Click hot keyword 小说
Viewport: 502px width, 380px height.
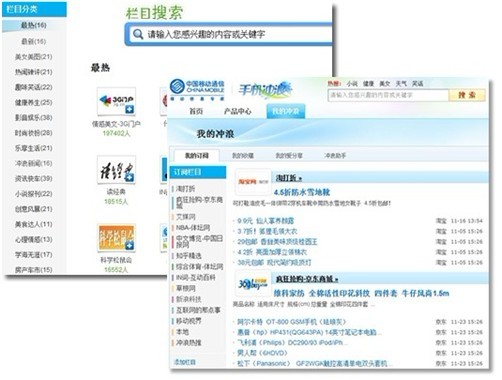352,84
